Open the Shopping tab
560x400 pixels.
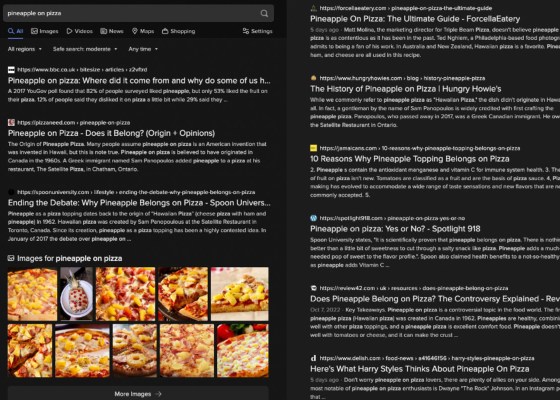point(178,31)
